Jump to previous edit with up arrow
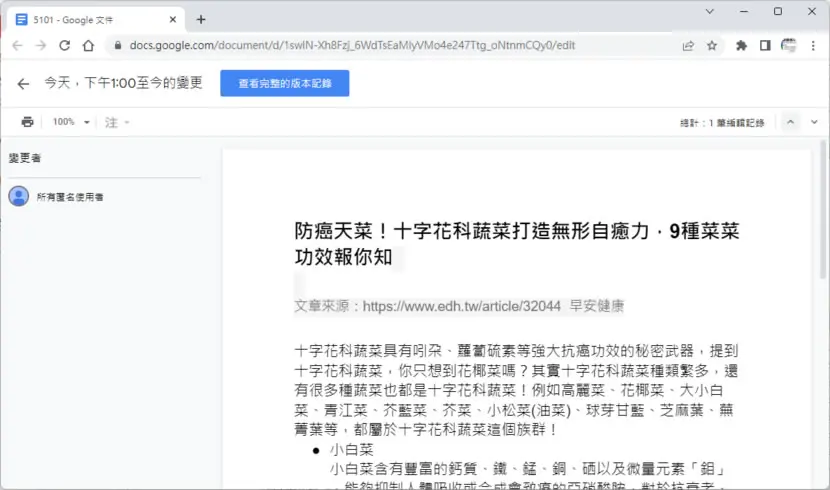The height and width of the screenshot is (490, 830). coord(790,122)
